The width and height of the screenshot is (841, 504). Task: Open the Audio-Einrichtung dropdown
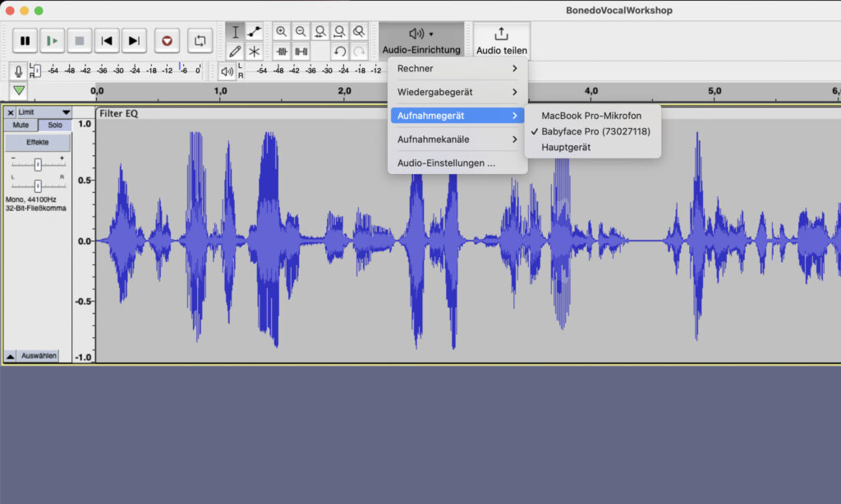click(421, 40)
